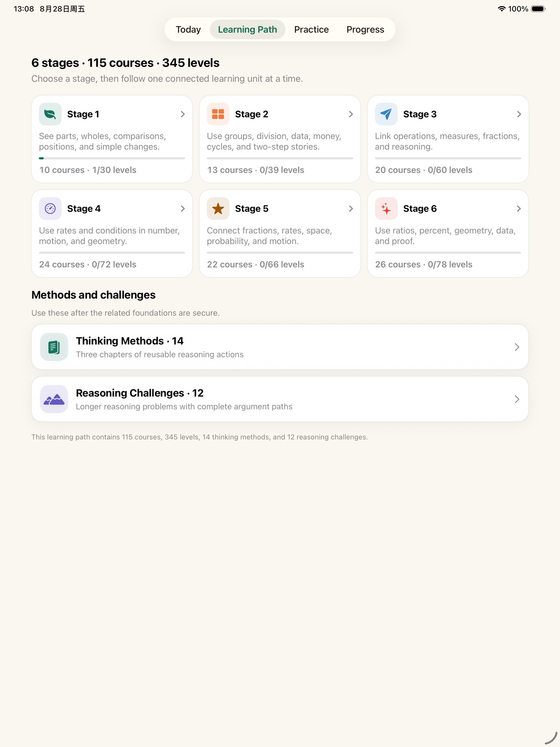Screen dimensions: 560x747
Task: Click the Stage 1 progress bar
Action: click(112, 158)
